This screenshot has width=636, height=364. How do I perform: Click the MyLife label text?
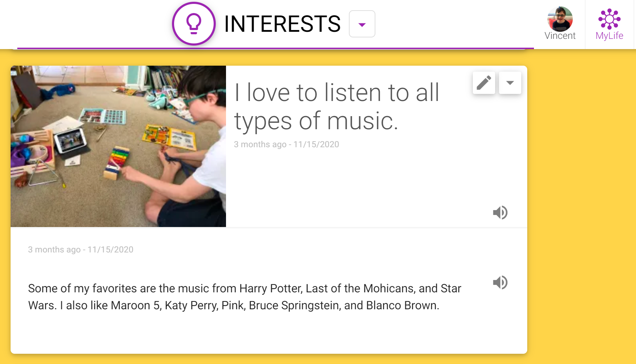609,36
